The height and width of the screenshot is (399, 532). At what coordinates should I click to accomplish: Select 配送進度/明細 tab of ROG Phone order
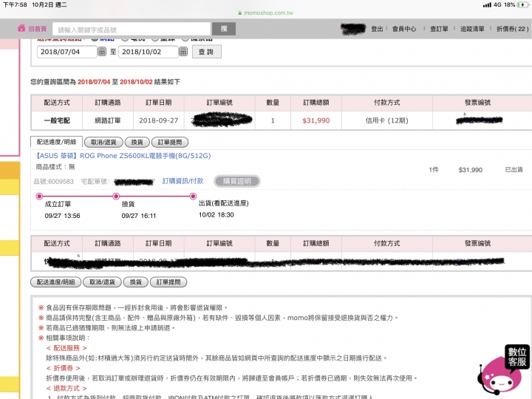click(56, 142)
